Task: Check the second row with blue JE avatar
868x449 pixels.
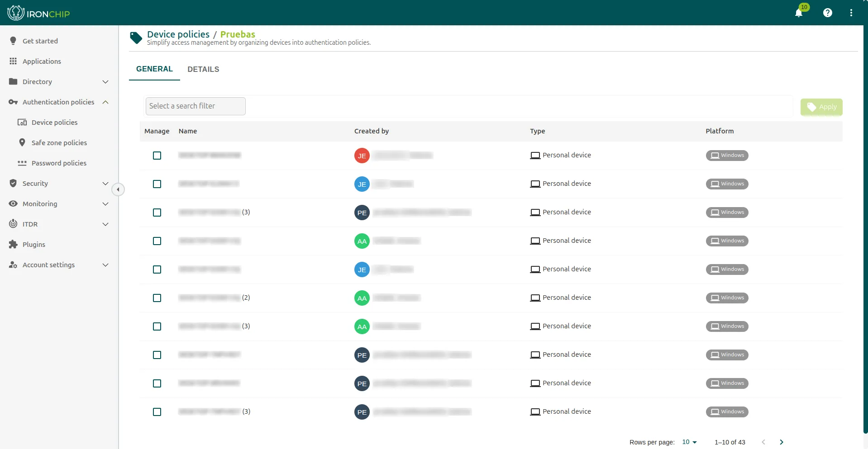Action: pyautogui.click(x=157, y=184)
